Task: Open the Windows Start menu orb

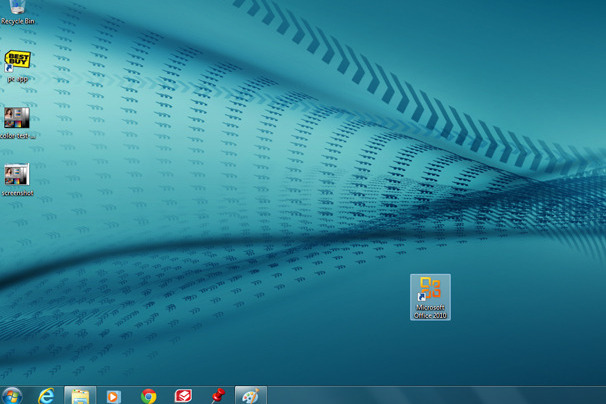Action: coord(12,396)
